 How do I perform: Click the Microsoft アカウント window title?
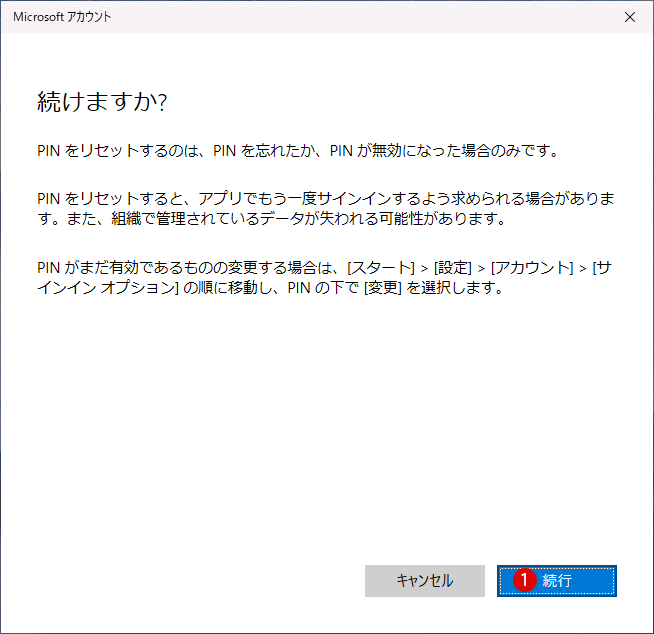pyautogui.click(x=62, y=17)
